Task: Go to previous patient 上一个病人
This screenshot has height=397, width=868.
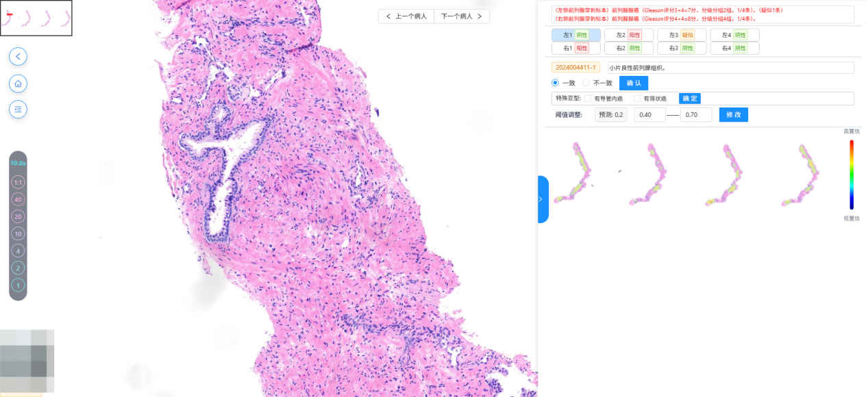Action: tap(406, 16)
